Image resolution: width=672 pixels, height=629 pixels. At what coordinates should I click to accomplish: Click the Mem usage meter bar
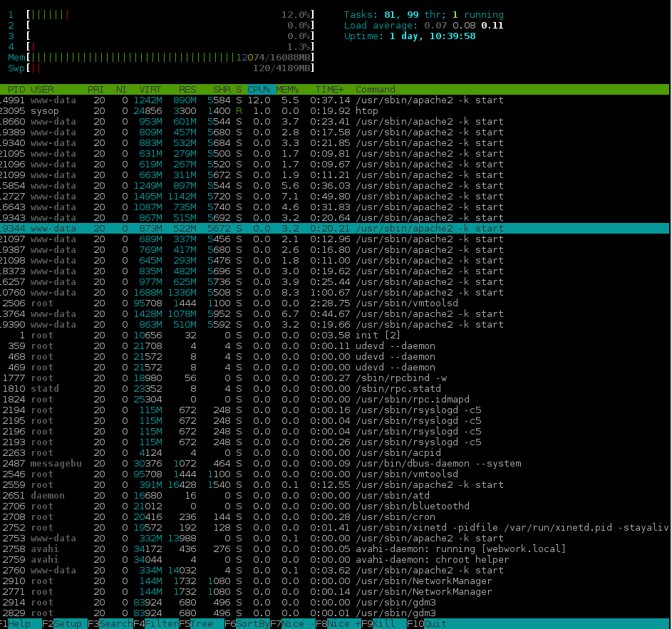point(161,58)
